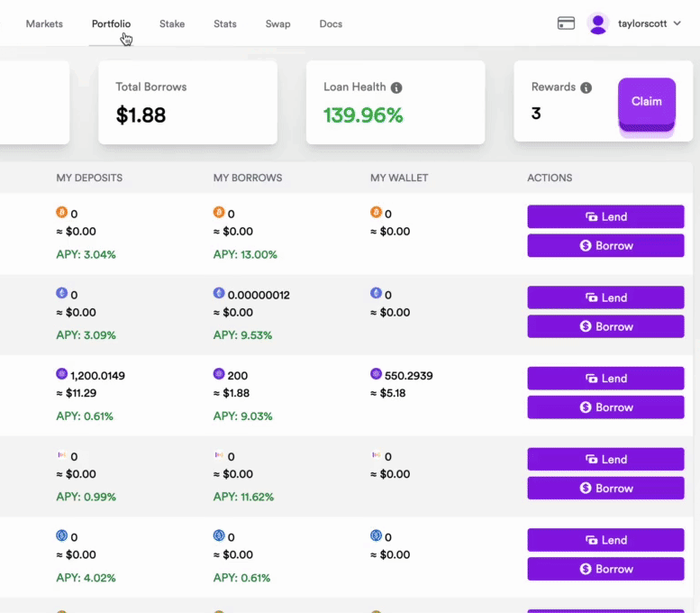Click Borrow for the 1,200.0149 deposit row
Image resolution: width=700 pixels, height=613 pixels.
(605, 407)
